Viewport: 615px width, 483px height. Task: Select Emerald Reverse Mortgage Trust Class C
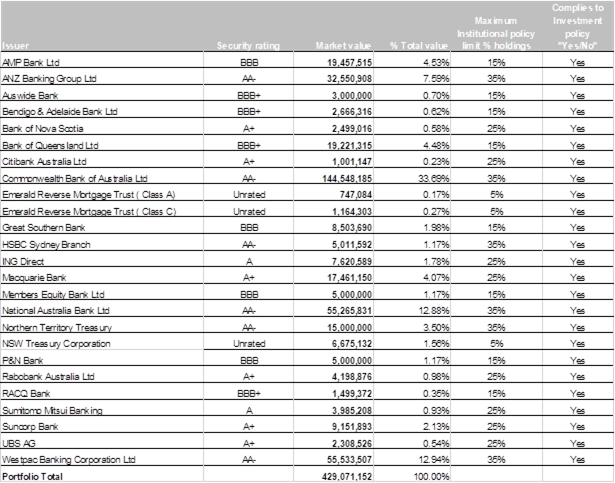[89, 212]
